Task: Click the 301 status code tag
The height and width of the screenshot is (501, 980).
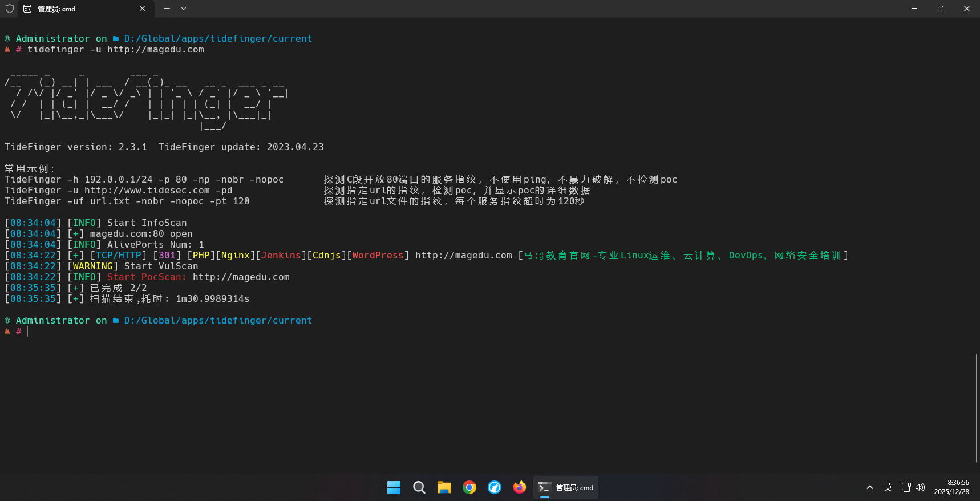Action: click(x=167, y=256)
